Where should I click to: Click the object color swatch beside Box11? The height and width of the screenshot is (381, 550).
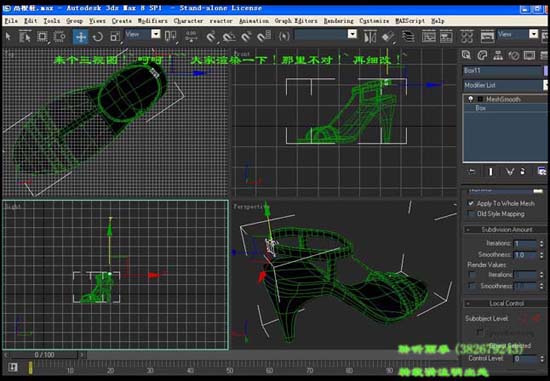pos(546,71)
